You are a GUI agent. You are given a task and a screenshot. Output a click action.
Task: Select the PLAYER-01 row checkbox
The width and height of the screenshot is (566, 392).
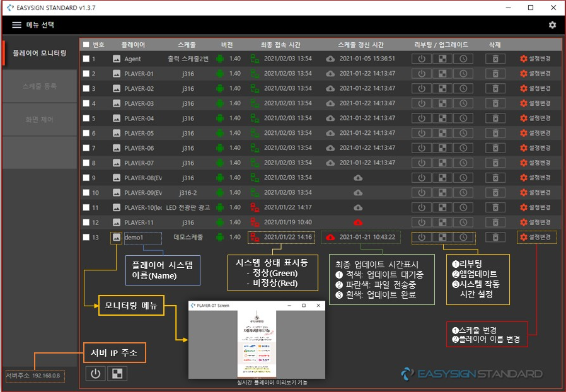pyautogui.click(x=86, y=74)
